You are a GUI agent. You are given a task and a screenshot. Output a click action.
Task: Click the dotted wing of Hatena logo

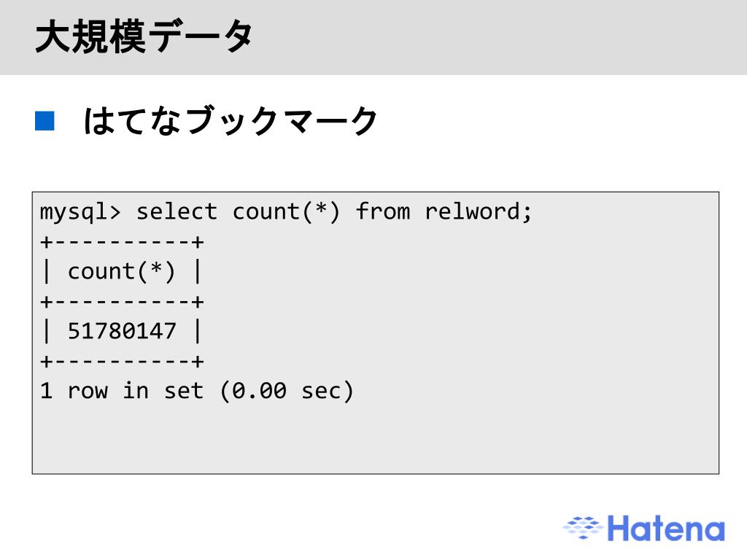tap(583, 528)
